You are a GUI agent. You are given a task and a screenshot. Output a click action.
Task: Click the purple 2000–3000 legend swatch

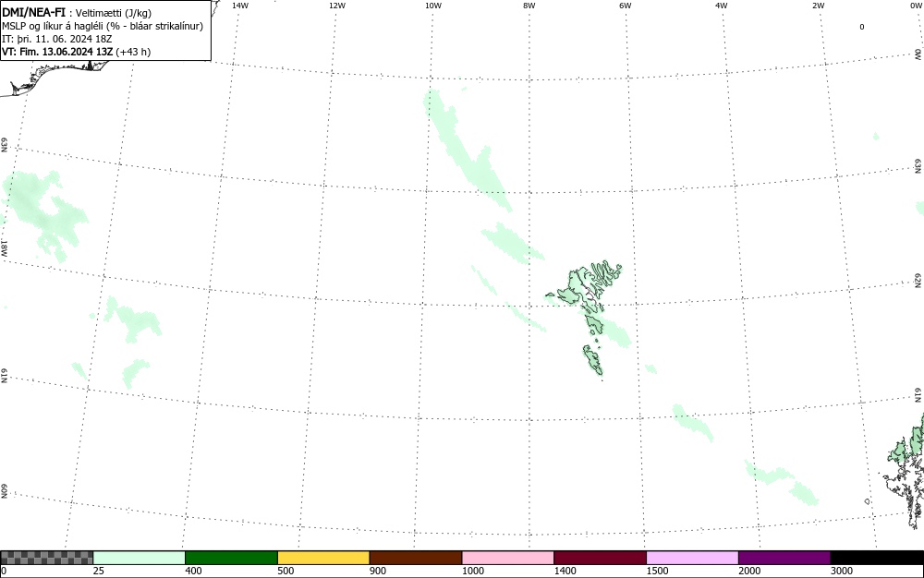click(784, 558)
